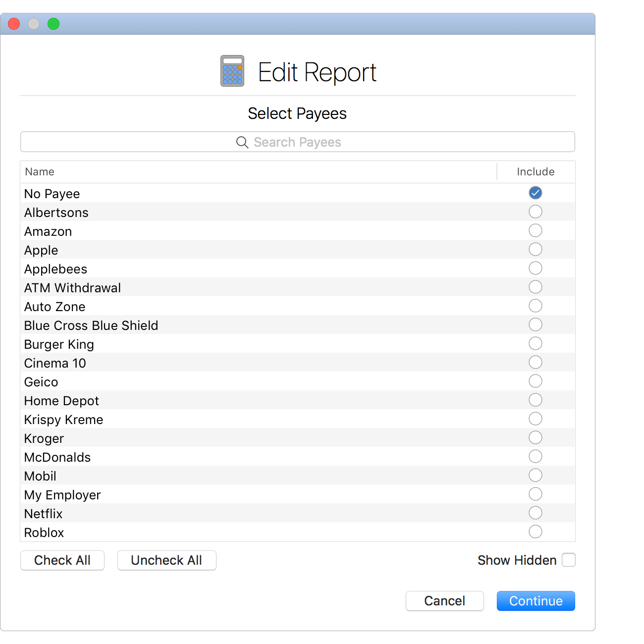Select the Apple row name
This screenshot has height=644, width=644.
click(41, 250)
